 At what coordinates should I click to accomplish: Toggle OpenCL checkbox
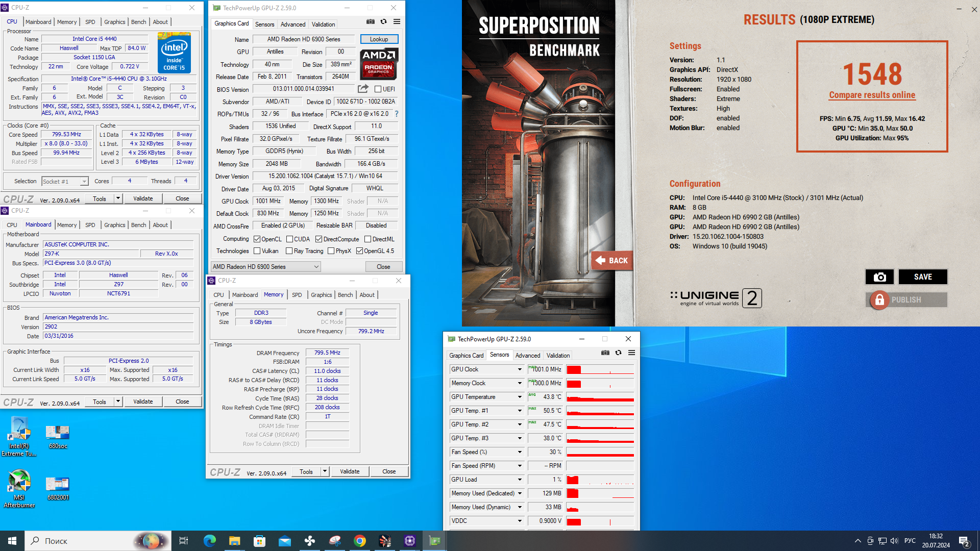[257, 239]
